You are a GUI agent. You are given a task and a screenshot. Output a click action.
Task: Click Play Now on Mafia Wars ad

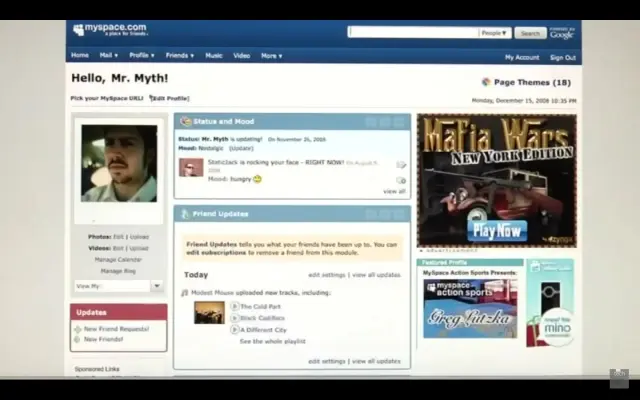coord(497,229)
